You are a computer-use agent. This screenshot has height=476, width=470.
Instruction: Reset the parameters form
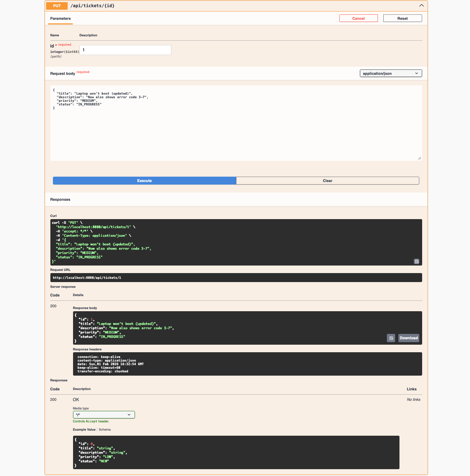click(402, 18)
